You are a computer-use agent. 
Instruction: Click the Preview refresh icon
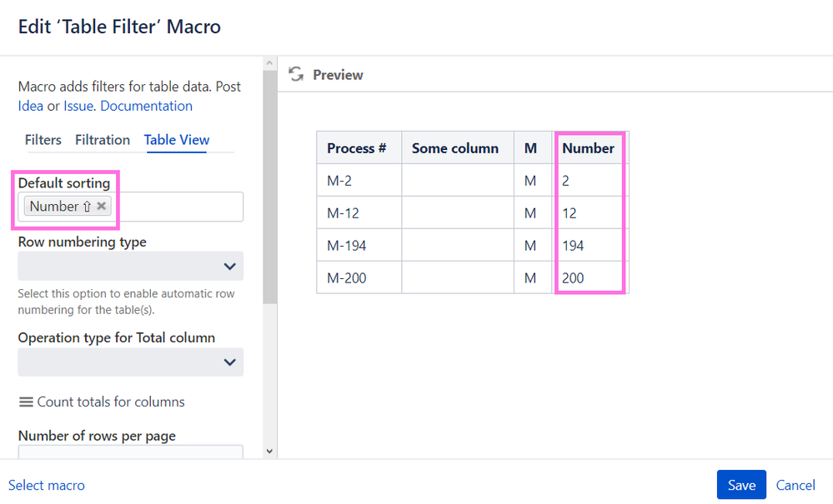point(295,75)
